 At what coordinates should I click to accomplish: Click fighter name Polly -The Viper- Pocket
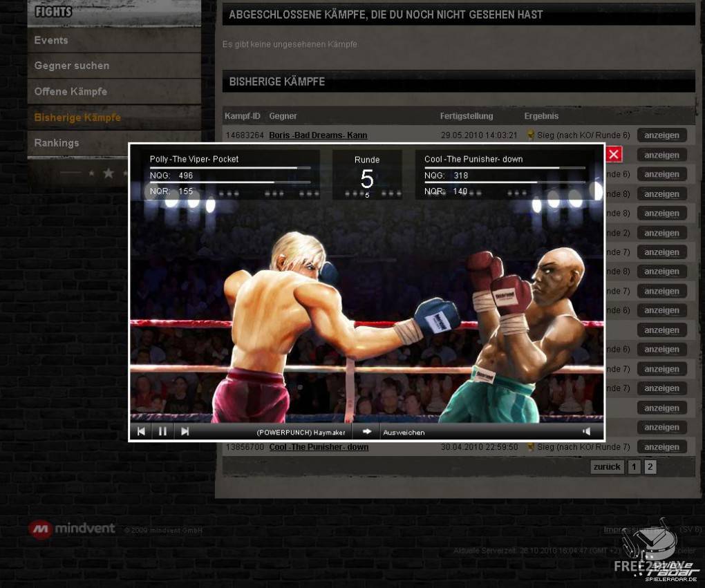pyautogui.click(x=194, y=159)
